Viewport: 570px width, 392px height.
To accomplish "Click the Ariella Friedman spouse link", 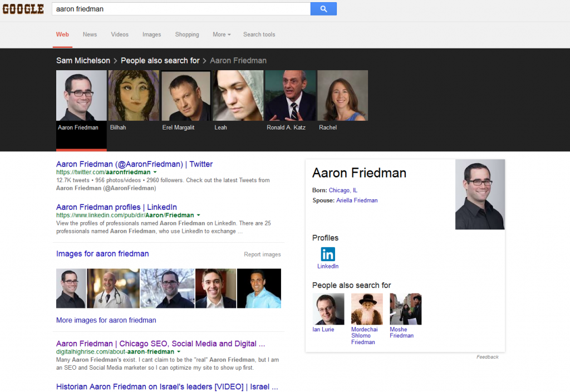I will [x=357, y=200].
